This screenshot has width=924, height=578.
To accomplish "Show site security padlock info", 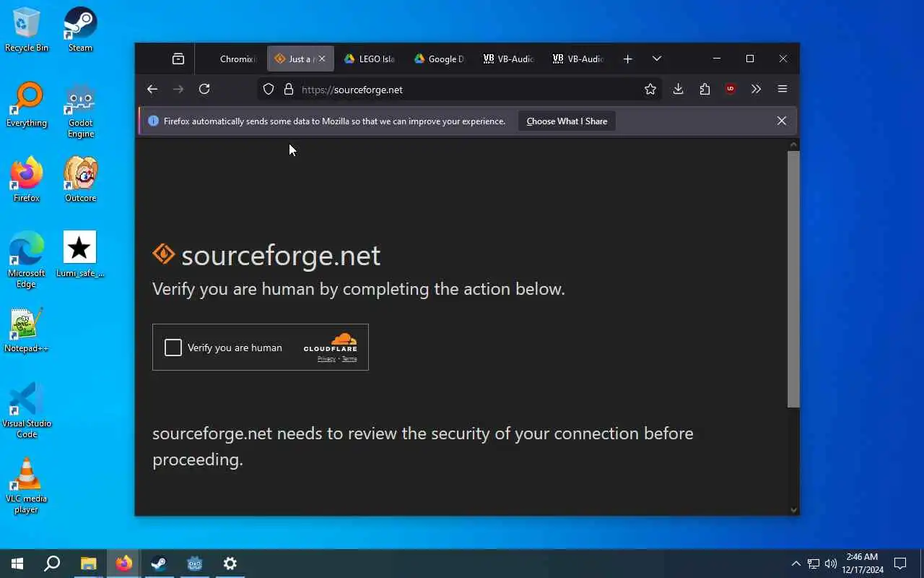I will [289, 90].
